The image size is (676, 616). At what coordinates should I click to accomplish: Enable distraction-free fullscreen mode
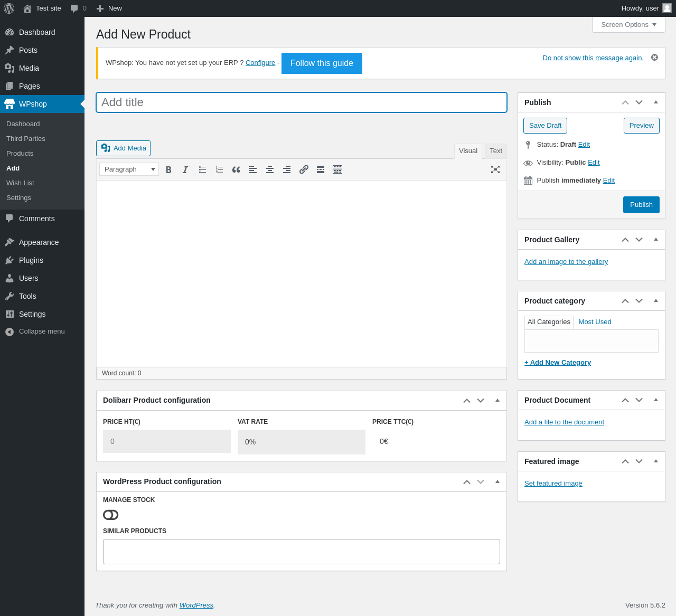[495, 169]
